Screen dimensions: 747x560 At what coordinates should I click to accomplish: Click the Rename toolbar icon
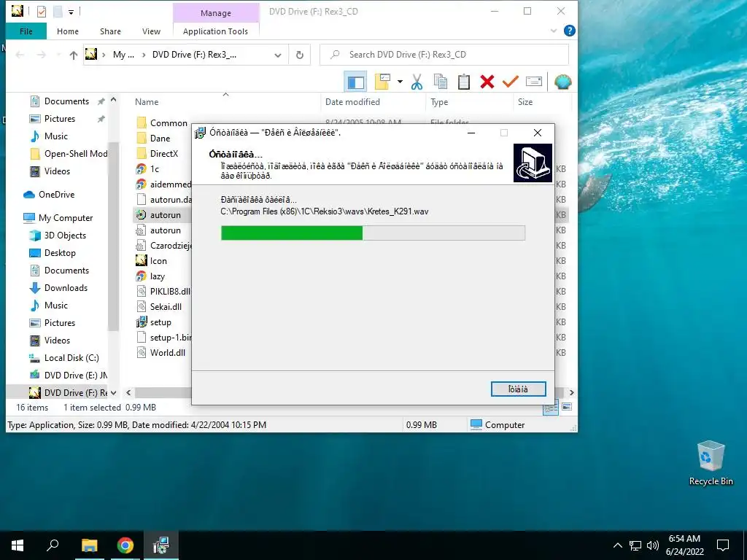tap(533, 82)
